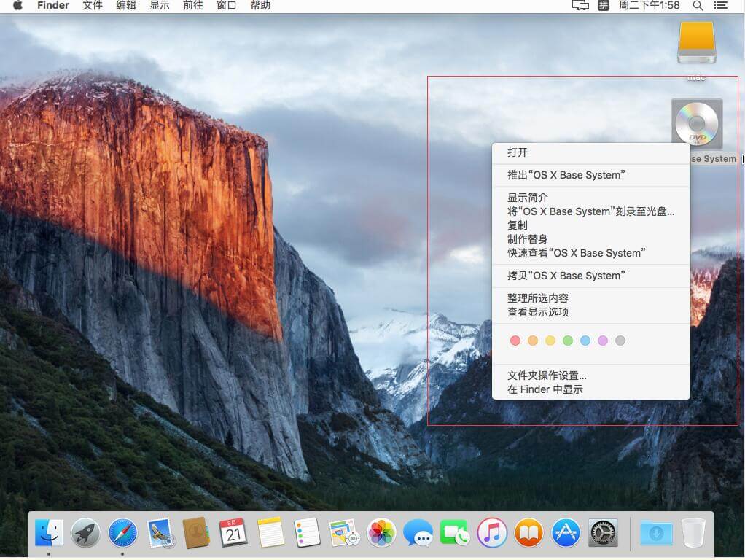Open Spotlight search magnifier
745x560 pixels.
698,6
